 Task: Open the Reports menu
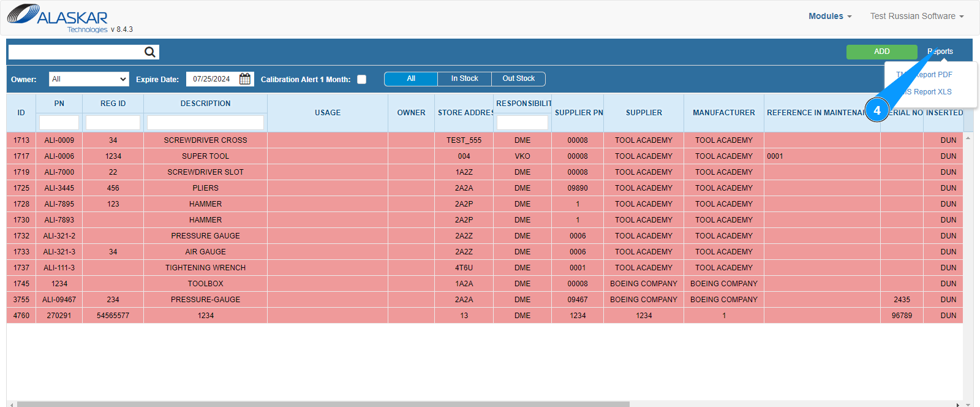pos(940,51)
